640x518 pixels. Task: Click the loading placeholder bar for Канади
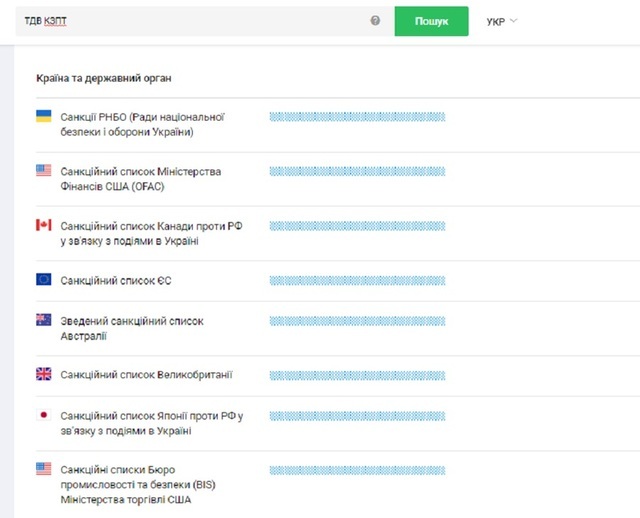click(357, 226)
